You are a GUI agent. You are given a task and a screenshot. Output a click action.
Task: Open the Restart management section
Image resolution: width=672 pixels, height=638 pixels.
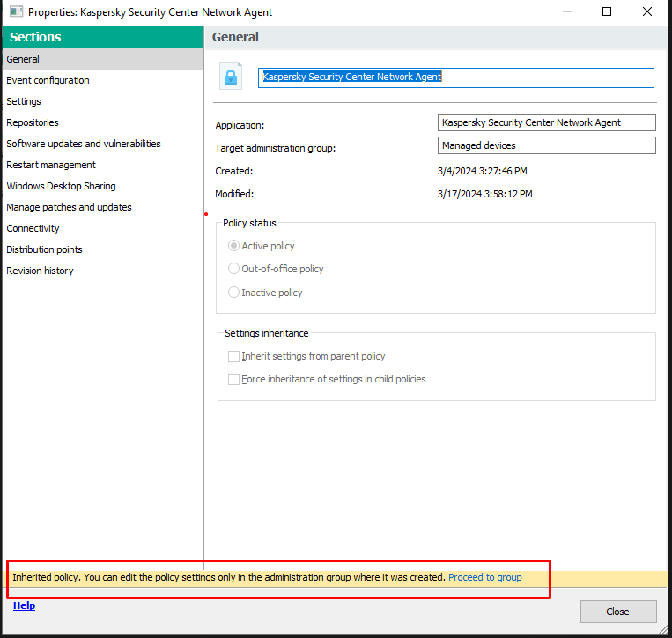coord(103,165)
